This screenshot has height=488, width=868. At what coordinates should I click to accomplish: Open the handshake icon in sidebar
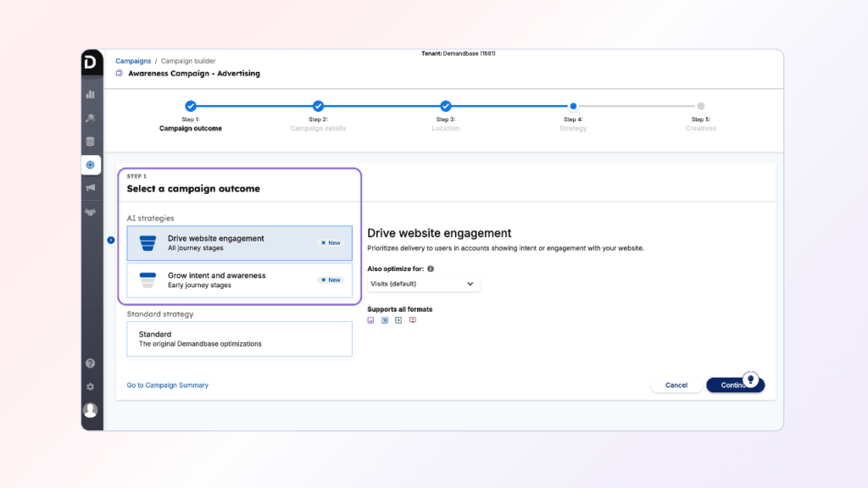tap(91, 212)
